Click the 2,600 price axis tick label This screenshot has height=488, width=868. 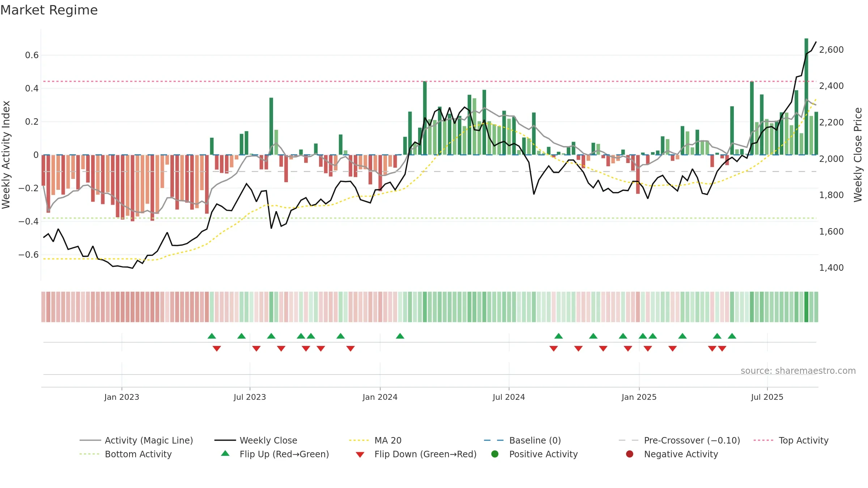pyautogui.click(x=831, y=50)
